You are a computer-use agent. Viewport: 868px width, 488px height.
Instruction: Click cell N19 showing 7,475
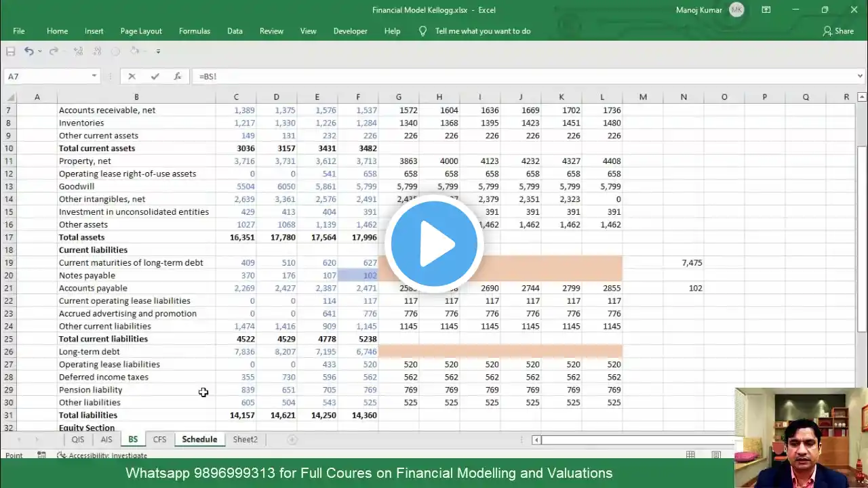[684, 263]
